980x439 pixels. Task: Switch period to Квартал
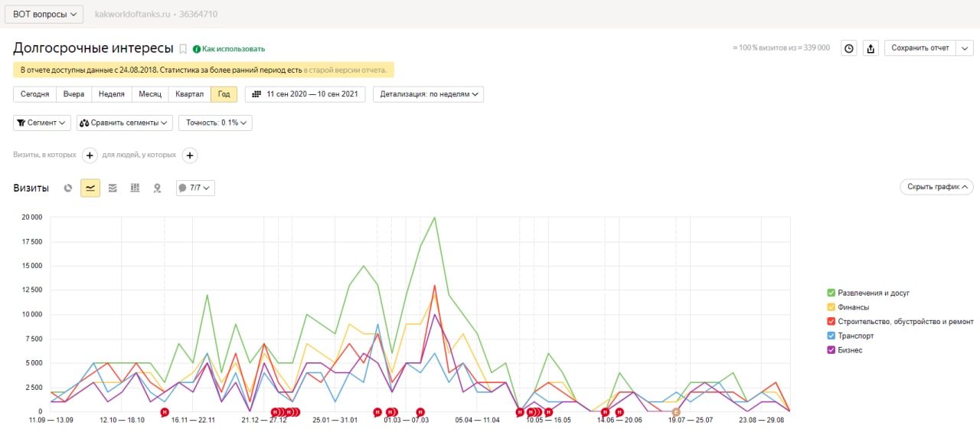point(189,94)
